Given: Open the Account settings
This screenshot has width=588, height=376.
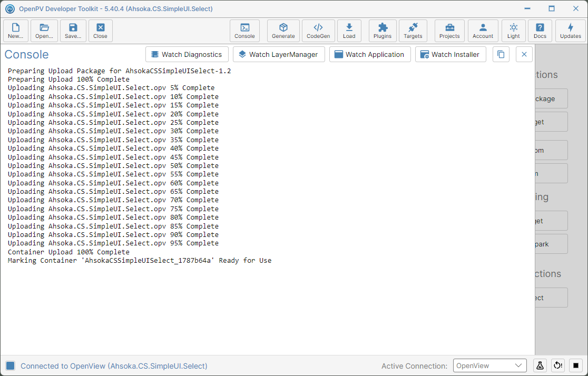Looking at the screenshot, I should click(x=483, y=31).
